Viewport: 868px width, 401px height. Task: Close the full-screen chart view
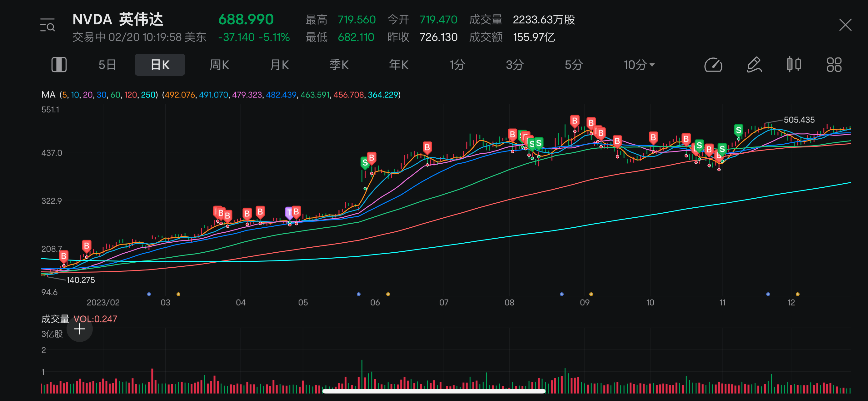coord(845,25)
